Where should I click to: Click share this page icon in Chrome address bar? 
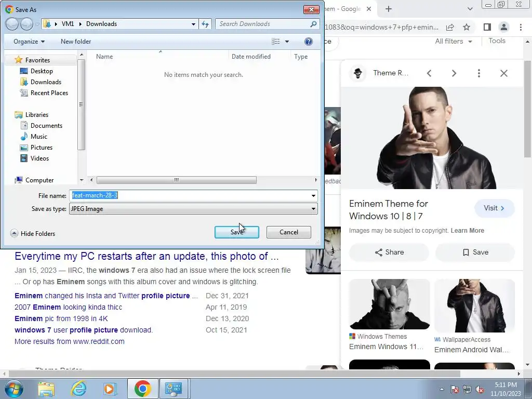click(x=450, y=27)
